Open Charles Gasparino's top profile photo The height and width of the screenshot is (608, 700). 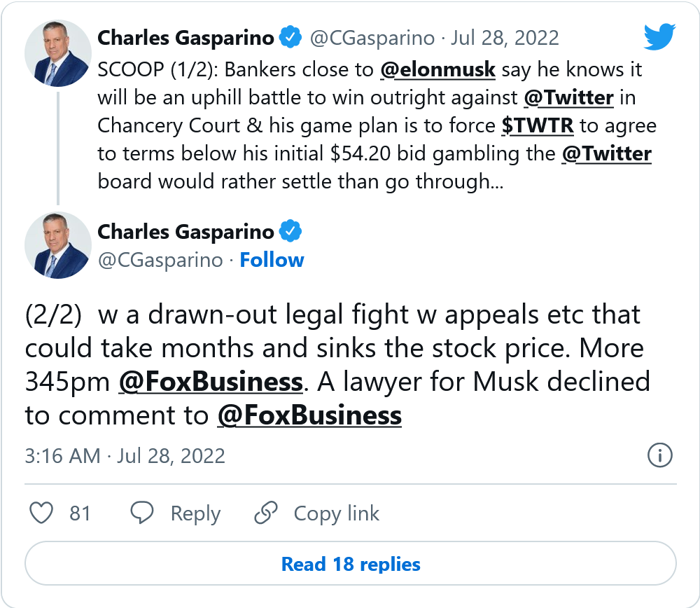[x=58, y=58]
